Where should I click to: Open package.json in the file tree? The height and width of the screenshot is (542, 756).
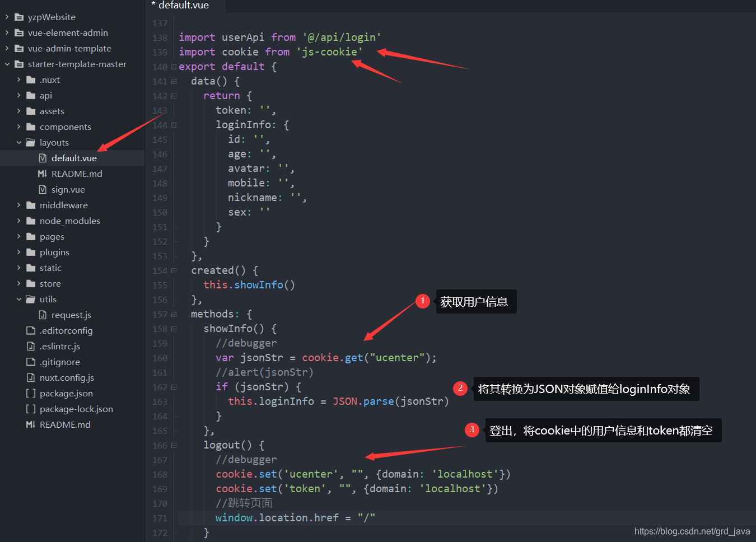[66, 393]
